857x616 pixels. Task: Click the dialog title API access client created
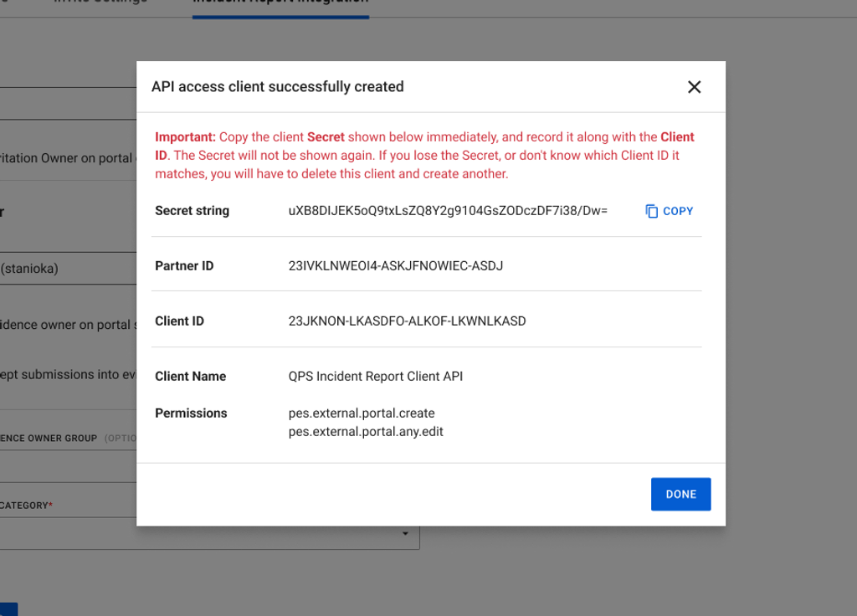(x=278, y=86)
